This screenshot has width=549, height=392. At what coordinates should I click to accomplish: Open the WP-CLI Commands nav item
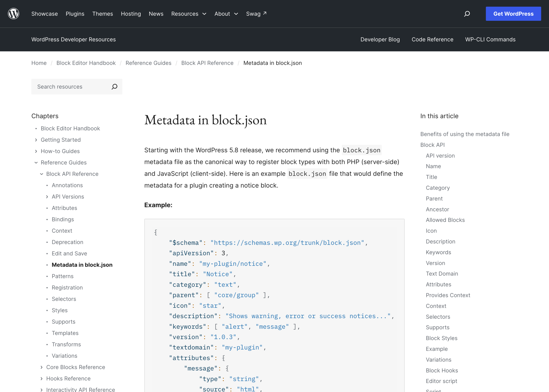490,39
